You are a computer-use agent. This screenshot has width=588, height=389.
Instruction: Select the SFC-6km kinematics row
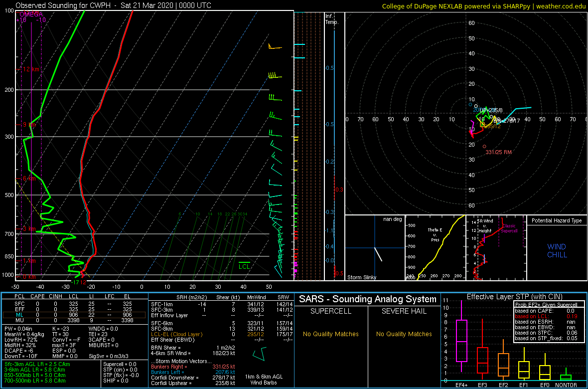pos(222,323)
